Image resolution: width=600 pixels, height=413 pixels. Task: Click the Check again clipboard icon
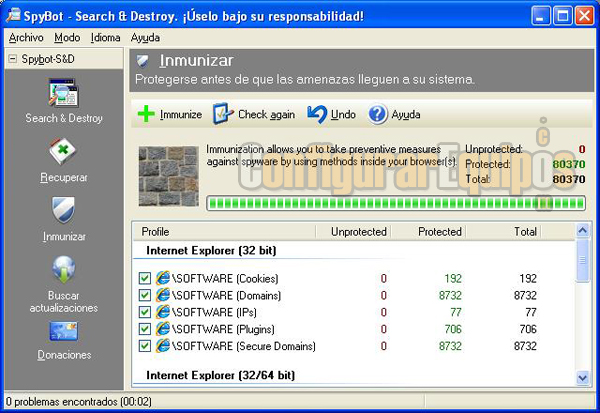[223, 114]
